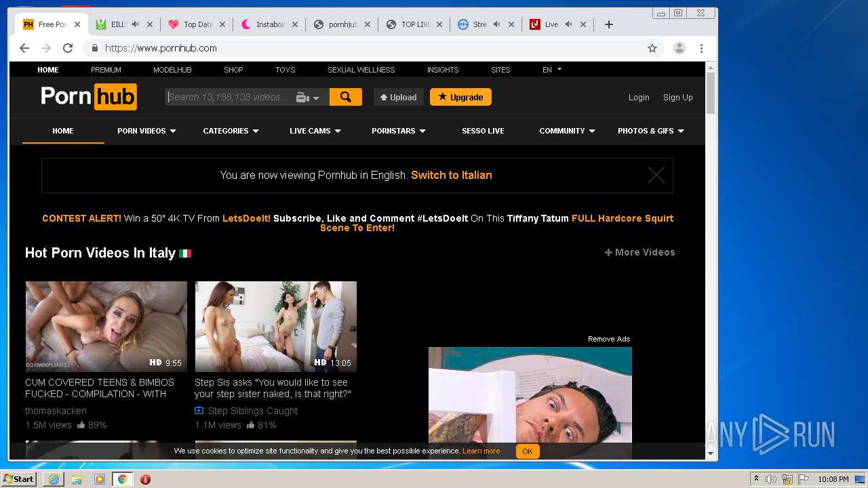Screen dimensions: 868x488
Task: Open the search type camera dropdown
Action: (308, 98)
